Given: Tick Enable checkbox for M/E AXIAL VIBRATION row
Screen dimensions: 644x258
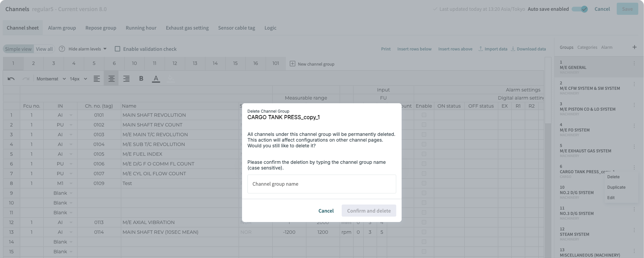Looking at the screenshot, I should point(424,222).
